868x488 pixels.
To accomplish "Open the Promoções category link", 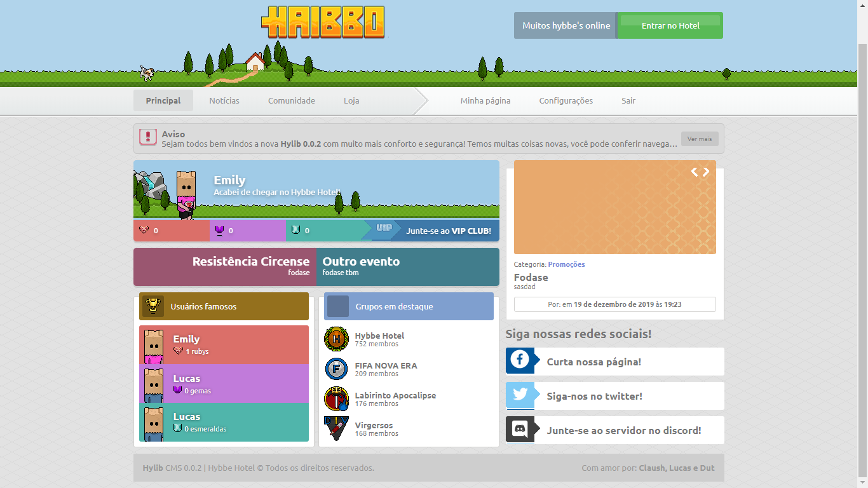I will [x=566, y=264].
